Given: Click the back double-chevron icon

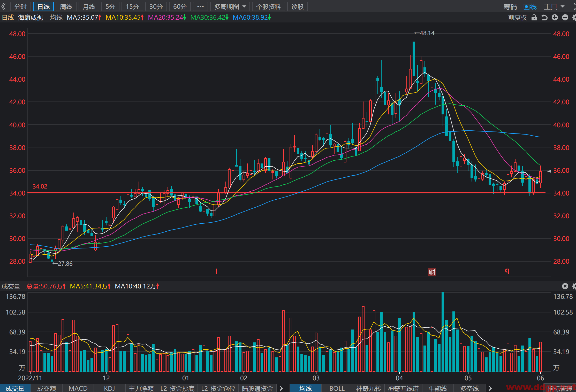Looking at the screenshot, I should 3,6.
